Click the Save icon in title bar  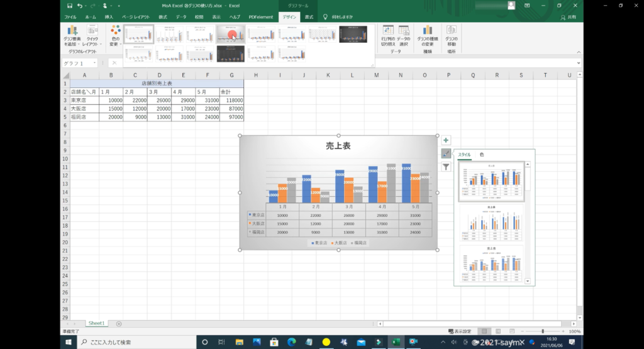point(69,6)
